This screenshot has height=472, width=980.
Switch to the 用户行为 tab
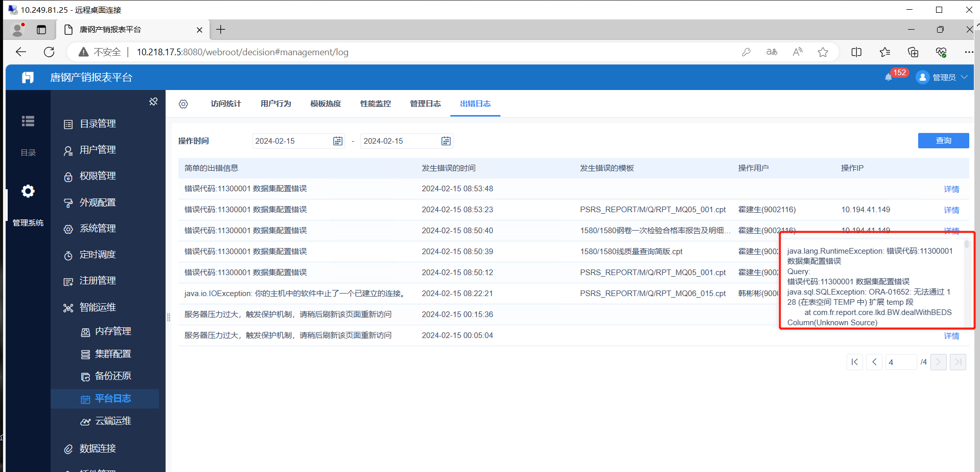tap(276, 104)
